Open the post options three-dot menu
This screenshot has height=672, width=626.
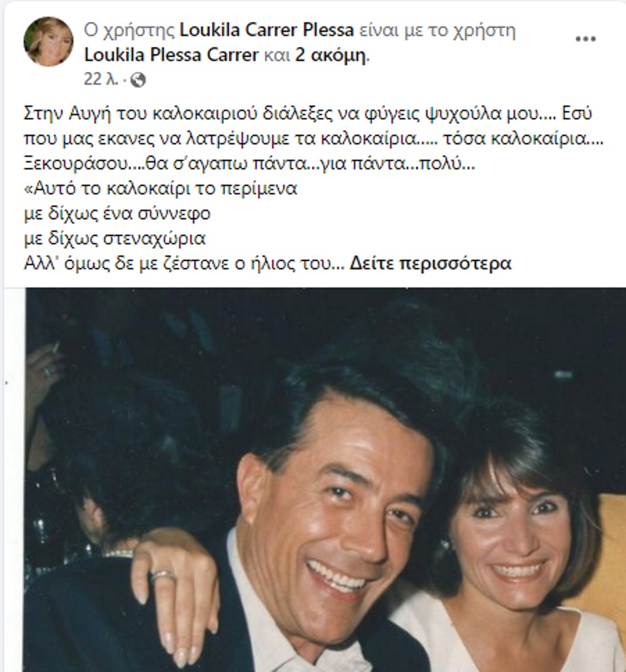[x=585, y=39]
